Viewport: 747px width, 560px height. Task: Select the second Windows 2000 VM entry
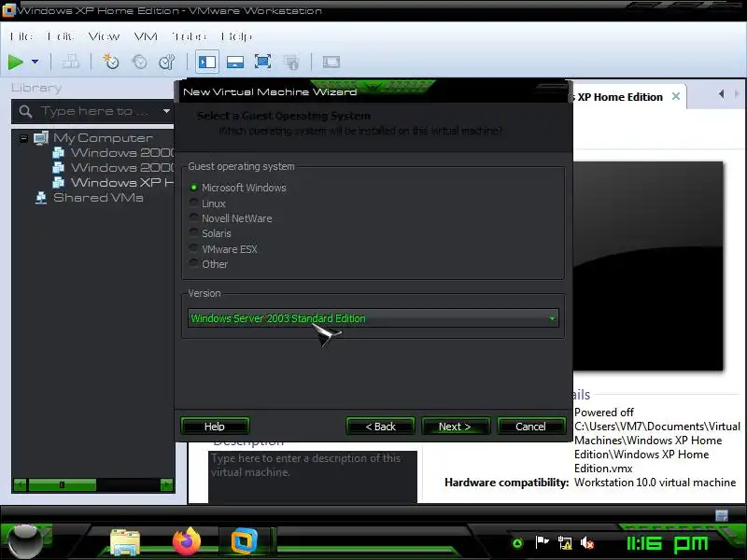[123, 168]
